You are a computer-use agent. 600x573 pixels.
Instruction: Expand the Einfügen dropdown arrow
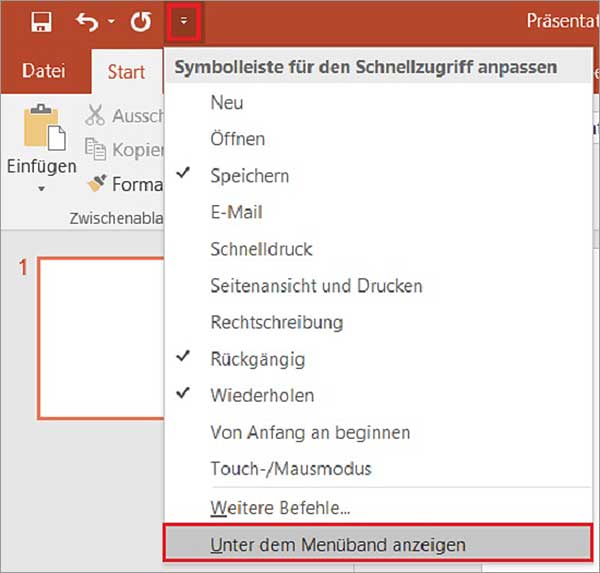coord(41,188)
